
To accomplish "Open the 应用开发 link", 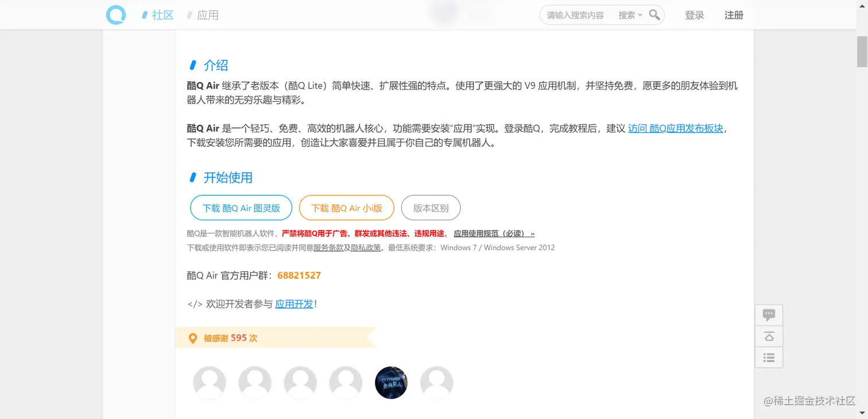I will [294, 304].
